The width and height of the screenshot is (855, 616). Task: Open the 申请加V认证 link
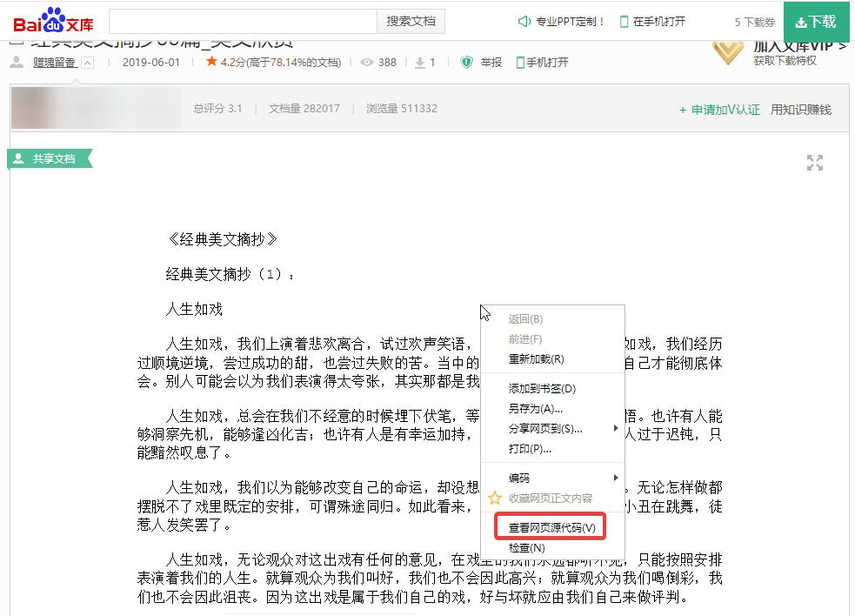pos(719,110)
